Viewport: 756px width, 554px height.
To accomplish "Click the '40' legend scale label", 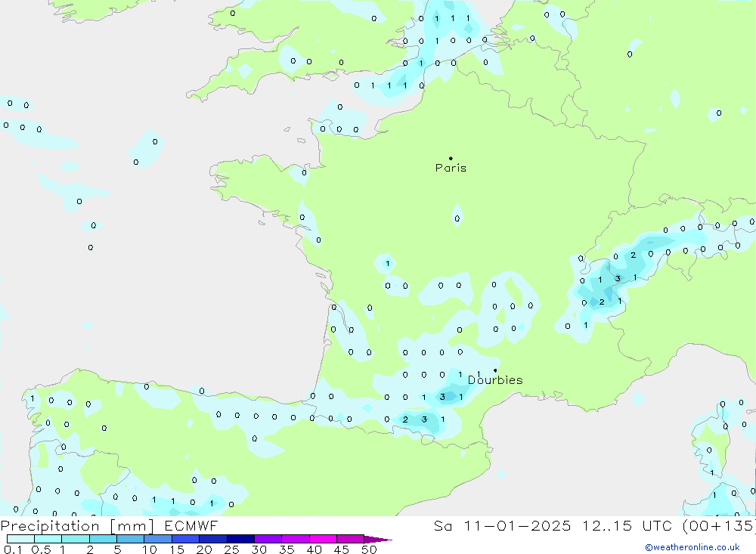I will tap(314, 549).
